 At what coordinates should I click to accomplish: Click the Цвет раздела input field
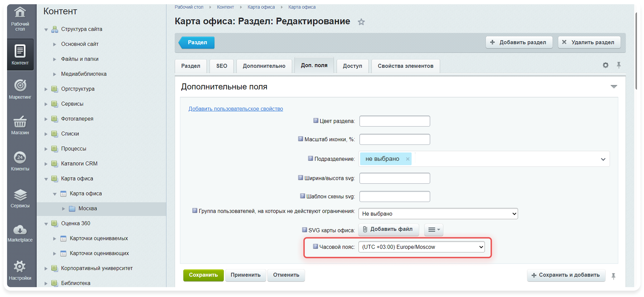(394, 121)
